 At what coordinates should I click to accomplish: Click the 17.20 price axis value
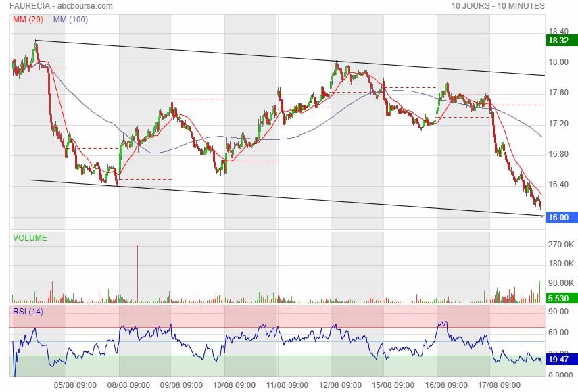[x=558, y=124]
